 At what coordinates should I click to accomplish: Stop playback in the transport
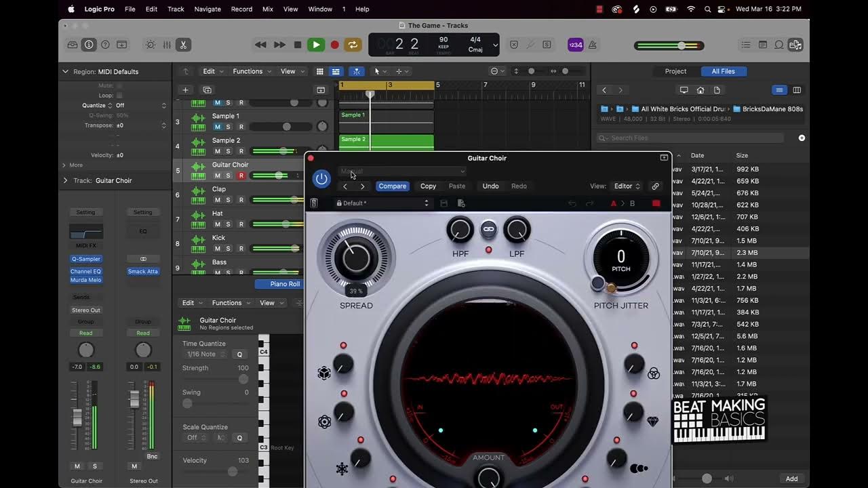pyautogui.click(x=298, y=45)
